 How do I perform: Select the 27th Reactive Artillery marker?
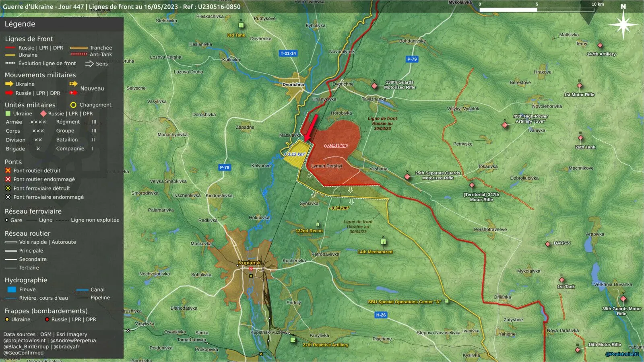(293, 340)
